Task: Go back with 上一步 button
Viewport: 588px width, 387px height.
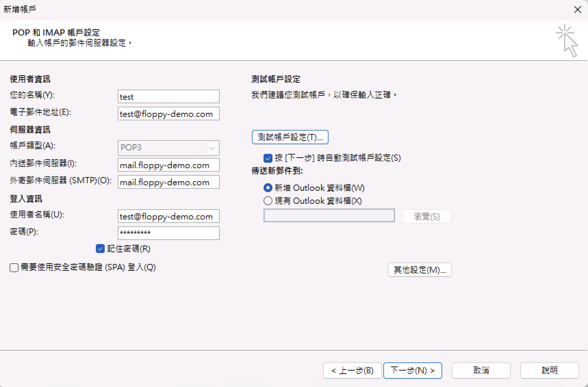Action: [352, 370]
